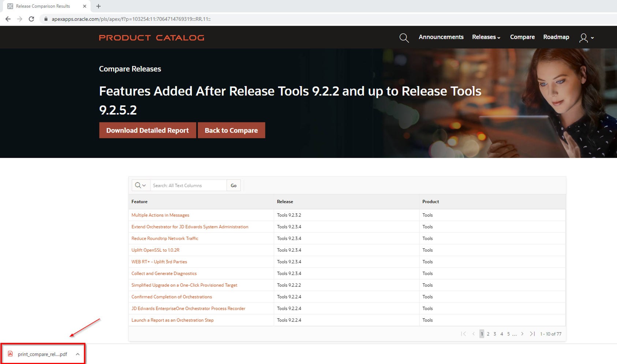Open WEB RT+ - Uplift 3rd Parties feature
The width and height of the screenshot is (617, 364).
[159, 262]
